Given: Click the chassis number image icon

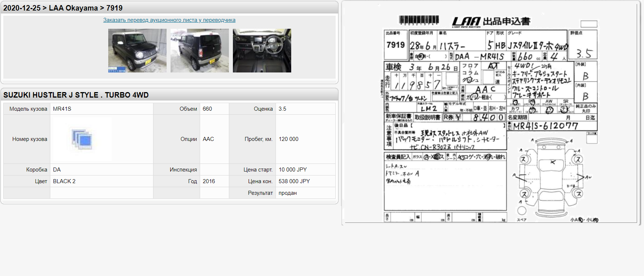Looking at the screenshot, I should coord(82,139).
